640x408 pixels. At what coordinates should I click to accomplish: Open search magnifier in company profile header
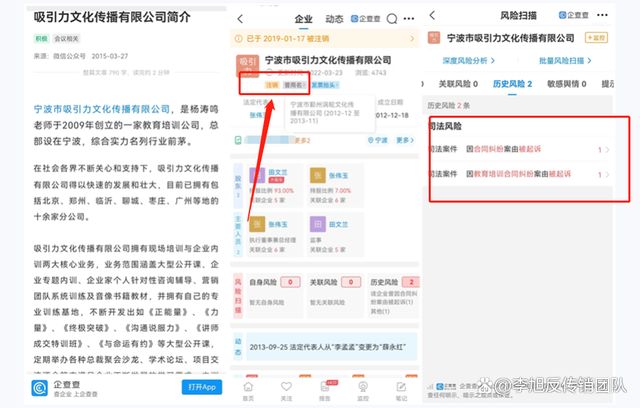(392, 19)
